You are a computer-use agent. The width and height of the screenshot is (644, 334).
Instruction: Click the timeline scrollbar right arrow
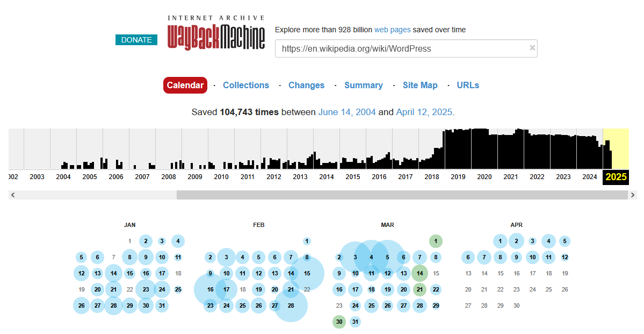pos(633,195)
